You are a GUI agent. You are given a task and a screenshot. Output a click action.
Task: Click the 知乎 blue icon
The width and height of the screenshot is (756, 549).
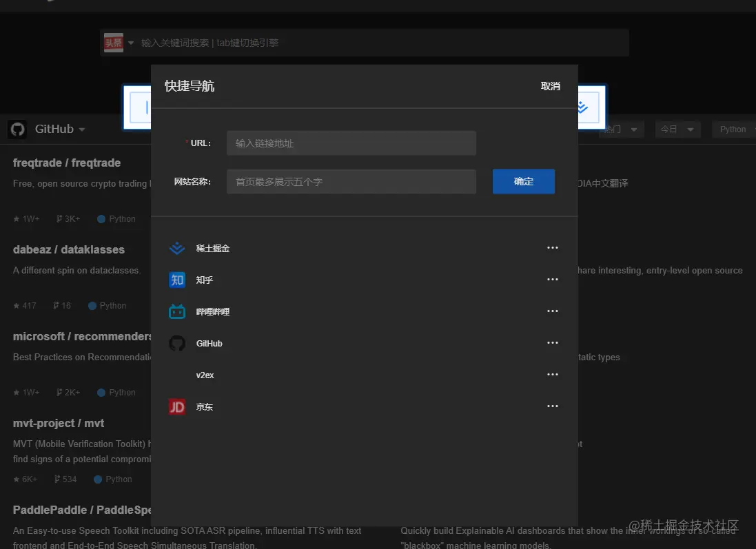pyautogui.click(x=177, y=280)
